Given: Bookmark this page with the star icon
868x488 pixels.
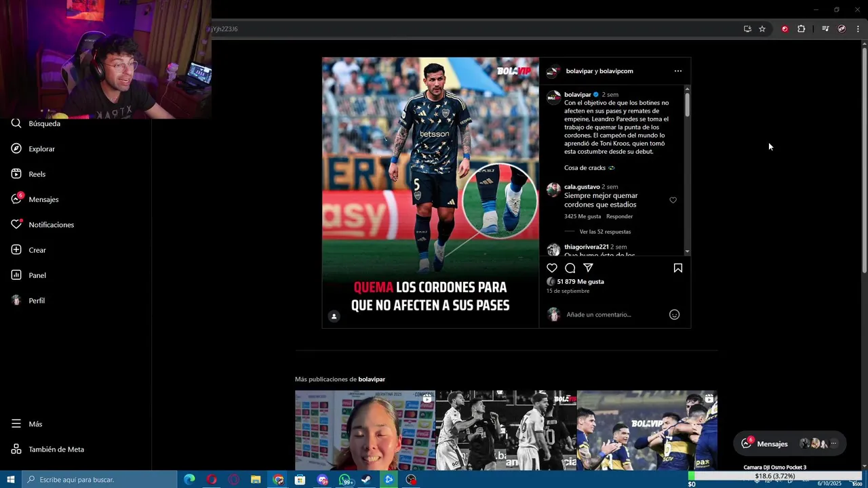Looking at the screenshot, I should point(762,29).
